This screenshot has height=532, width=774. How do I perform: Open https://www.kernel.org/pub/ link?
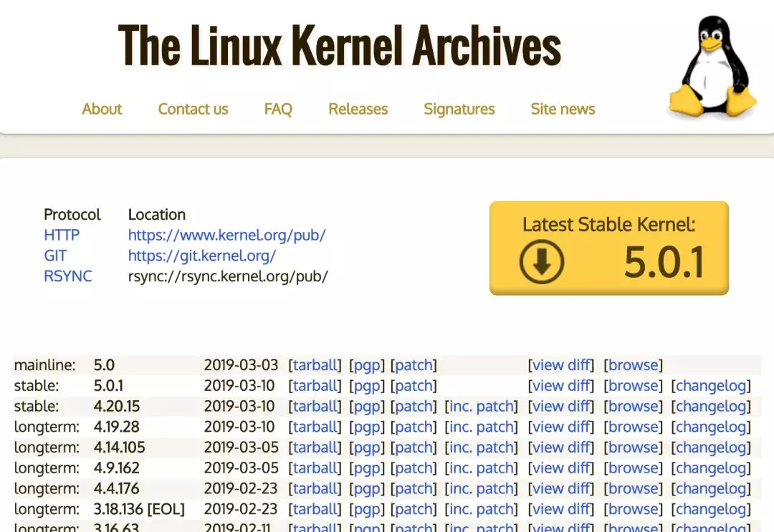pyautogui.click(x=227, y=235)
